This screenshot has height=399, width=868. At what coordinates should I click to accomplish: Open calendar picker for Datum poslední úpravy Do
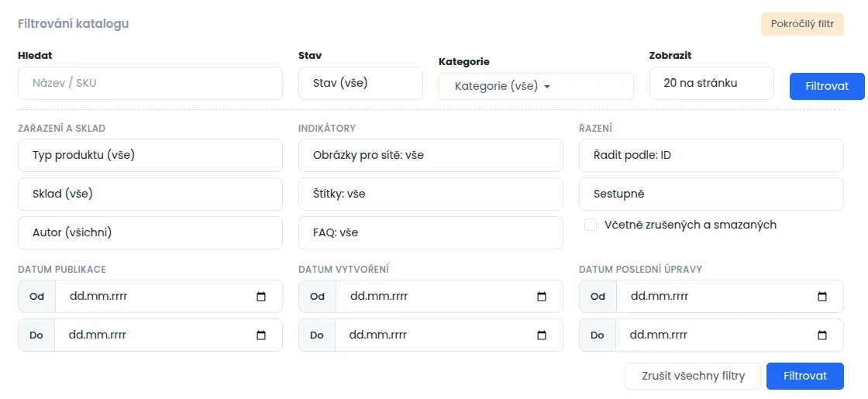point(822,335)
